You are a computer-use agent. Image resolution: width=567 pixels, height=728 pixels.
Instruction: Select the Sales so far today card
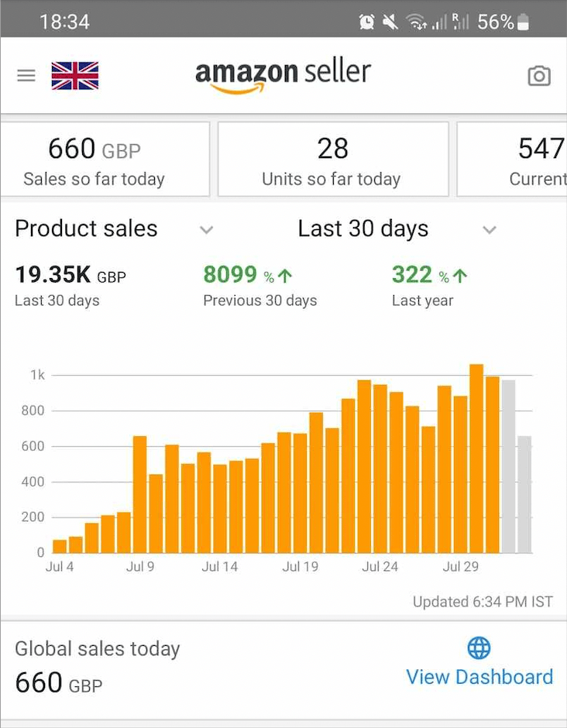105,160
